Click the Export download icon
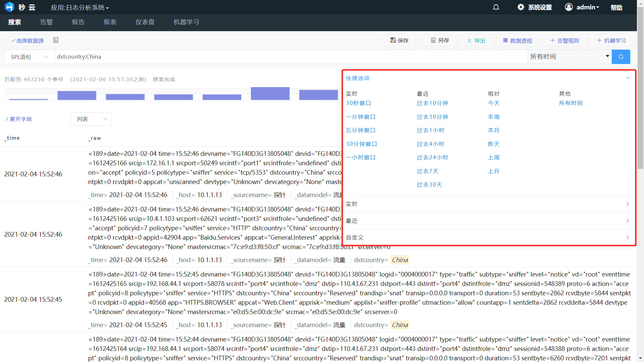Screen dimensions: 644x362 pos(469,40)
